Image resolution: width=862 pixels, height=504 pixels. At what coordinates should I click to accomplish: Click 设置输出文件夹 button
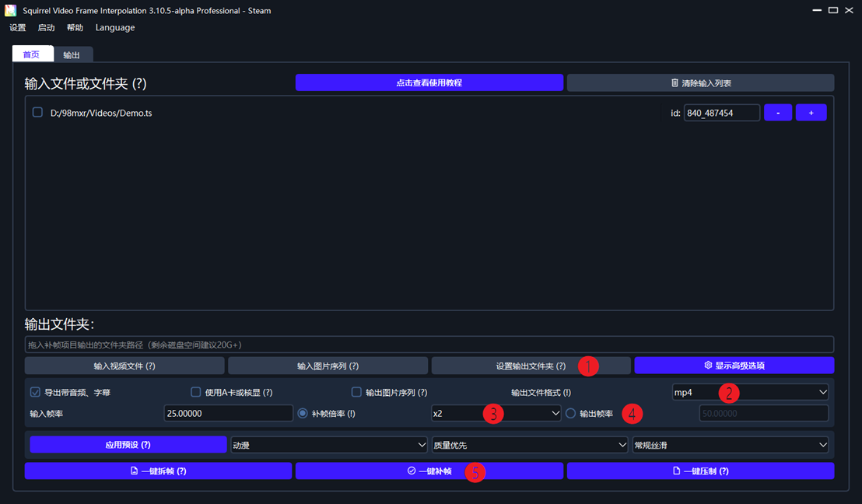pyautogui.click(x=531, y=366)
